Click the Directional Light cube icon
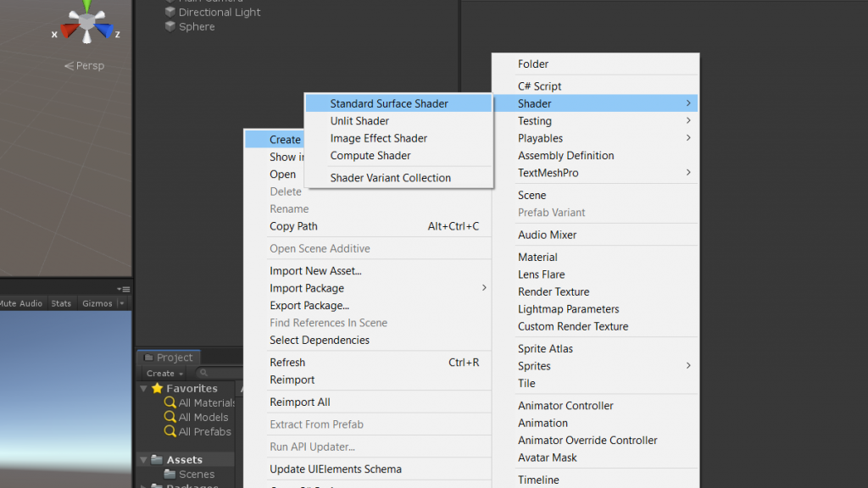 170,12
